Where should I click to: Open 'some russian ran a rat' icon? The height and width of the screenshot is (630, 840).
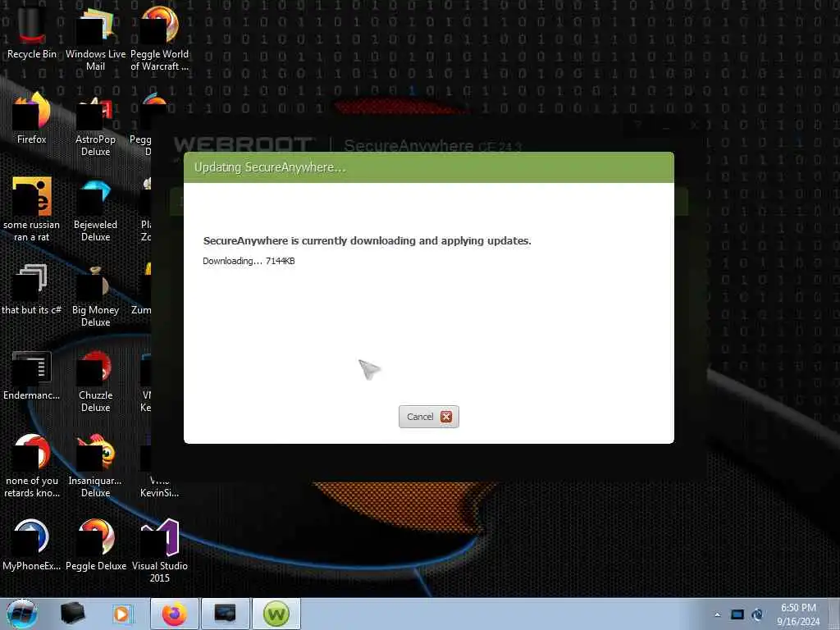pyautogui.click(x=32, y=209)
